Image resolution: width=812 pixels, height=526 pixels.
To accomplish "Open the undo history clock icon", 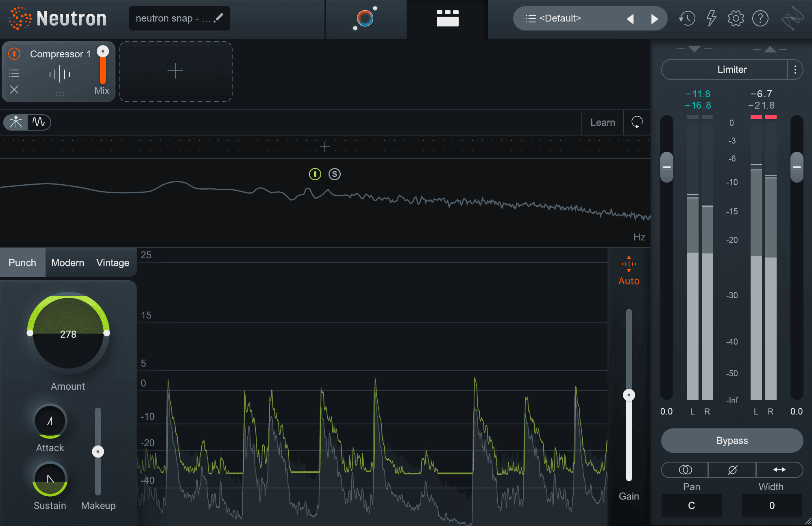I will tap(687, 18).
